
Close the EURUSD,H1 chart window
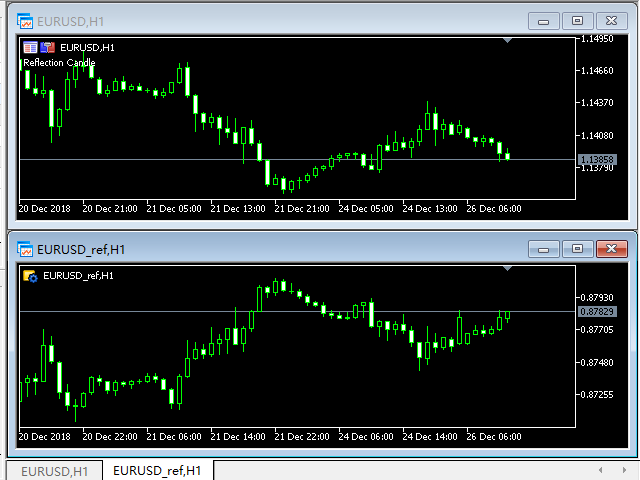(x=611, y=21)
